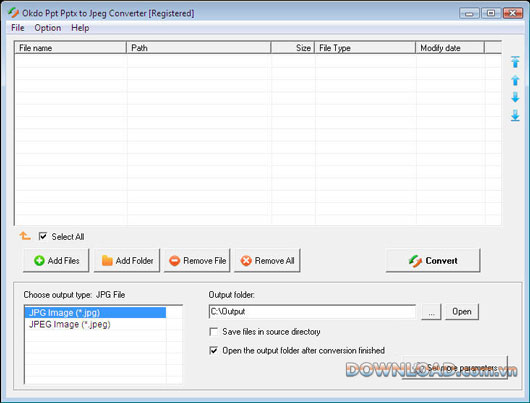This screenshot has width=530, height=403.
Task: Sort by Modify date column header
Action: point(450,48)
